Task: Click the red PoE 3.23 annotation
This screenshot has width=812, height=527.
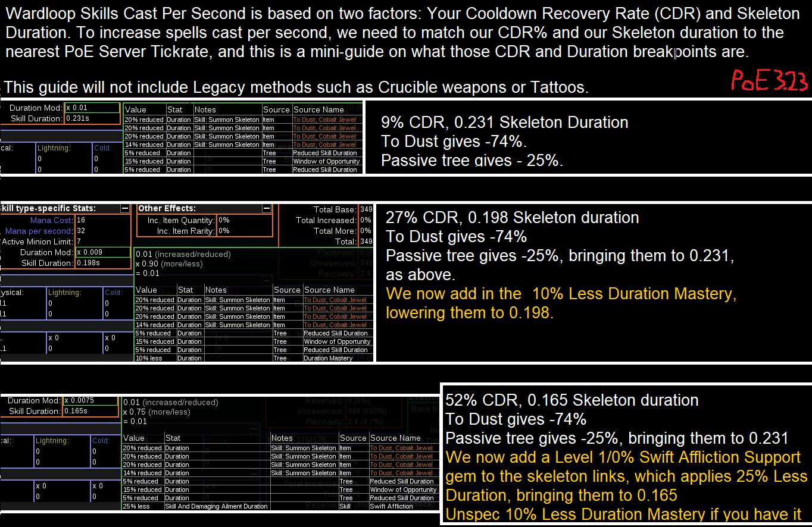Action: [769, 80]
